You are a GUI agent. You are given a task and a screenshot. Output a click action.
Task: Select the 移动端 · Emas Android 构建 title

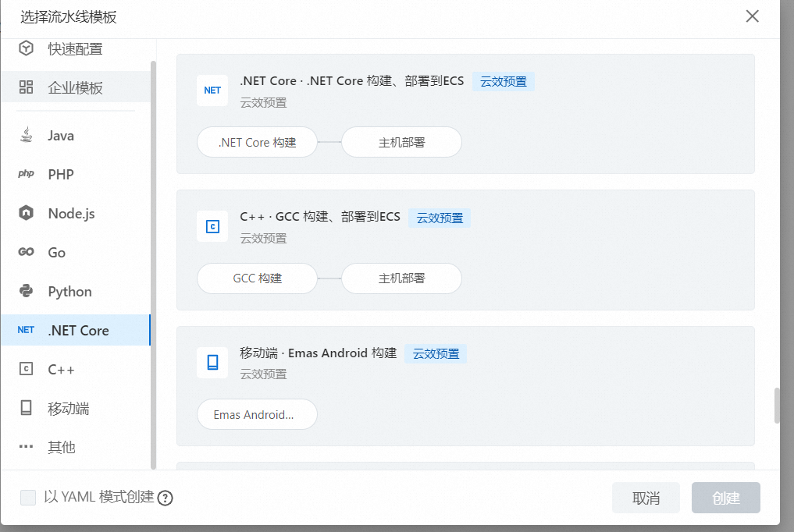[x=318, y=353]
